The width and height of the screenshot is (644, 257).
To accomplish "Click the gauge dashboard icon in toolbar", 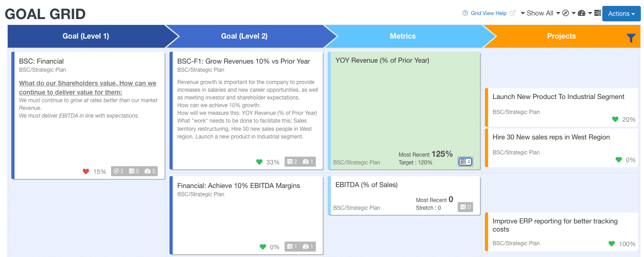I will pyautogui.click(x=582, y=13).
